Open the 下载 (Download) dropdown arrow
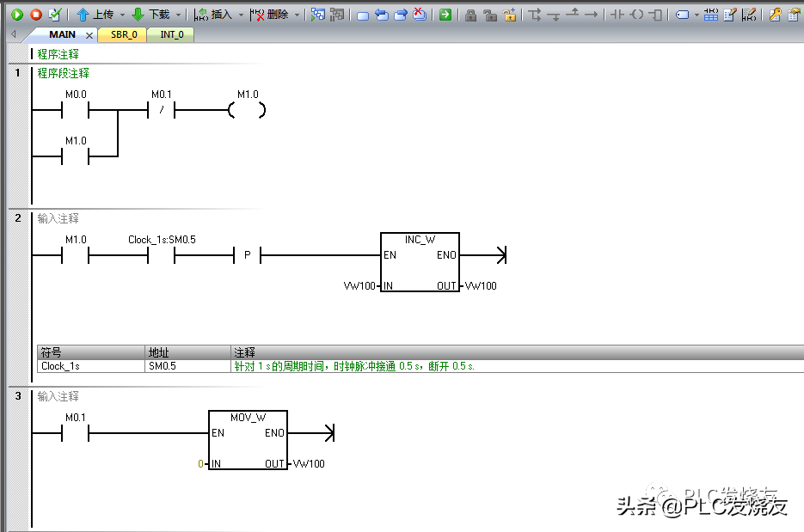 [x=178, y=15]
